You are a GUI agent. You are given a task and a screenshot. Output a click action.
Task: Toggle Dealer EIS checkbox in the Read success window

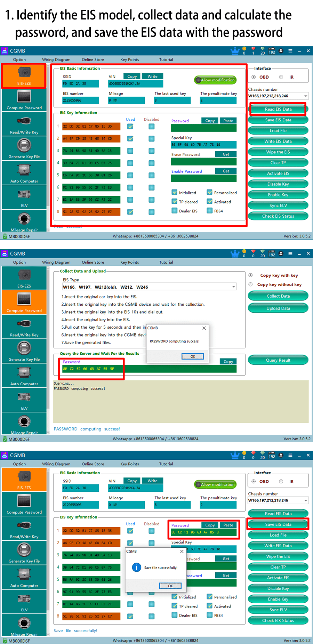click(x=175, y=211)
